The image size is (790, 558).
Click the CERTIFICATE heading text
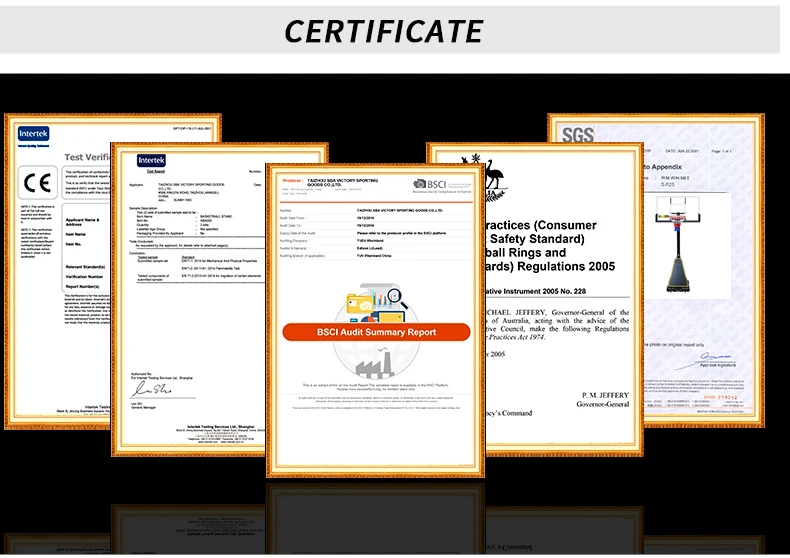(384, 31)
